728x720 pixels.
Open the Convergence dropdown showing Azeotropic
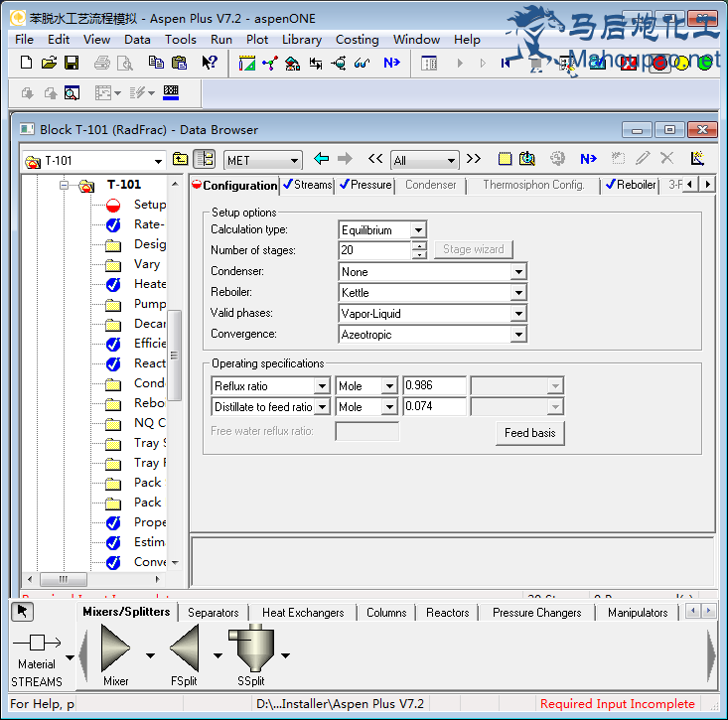click(x=517, y=335)
